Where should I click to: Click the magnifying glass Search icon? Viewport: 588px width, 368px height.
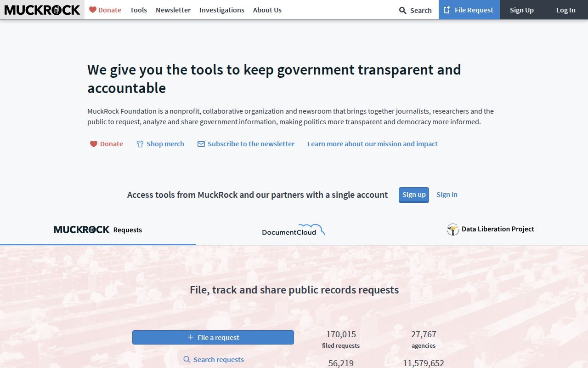[402, 11]
